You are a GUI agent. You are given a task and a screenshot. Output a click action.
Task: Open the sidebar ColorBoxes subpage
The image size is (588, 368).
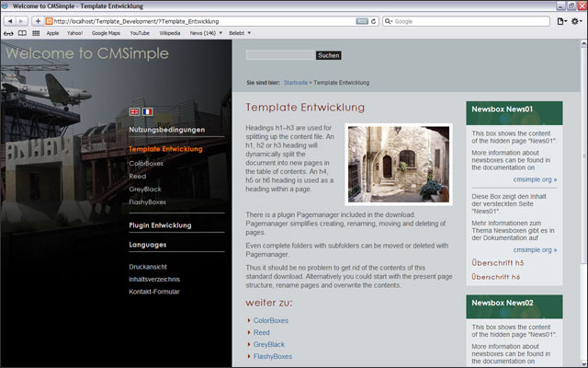(x=146, y=164)
